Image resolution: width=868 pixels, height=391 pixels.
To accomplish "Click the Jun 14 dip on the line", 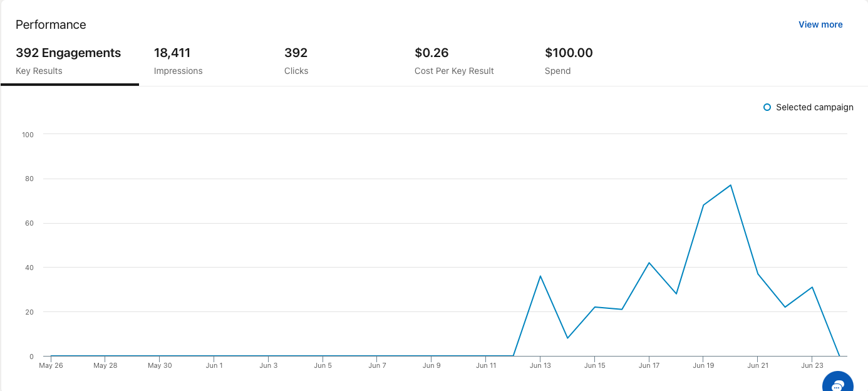I will [567, 338].
